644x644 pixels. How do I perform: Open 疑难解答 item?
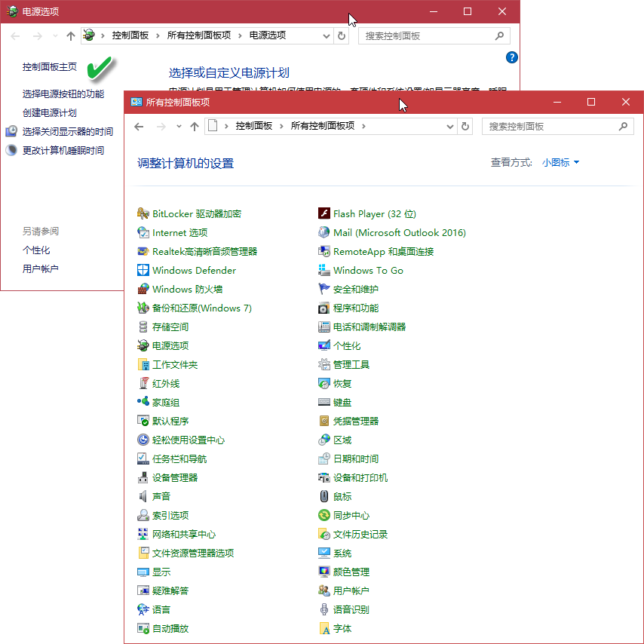163,590
